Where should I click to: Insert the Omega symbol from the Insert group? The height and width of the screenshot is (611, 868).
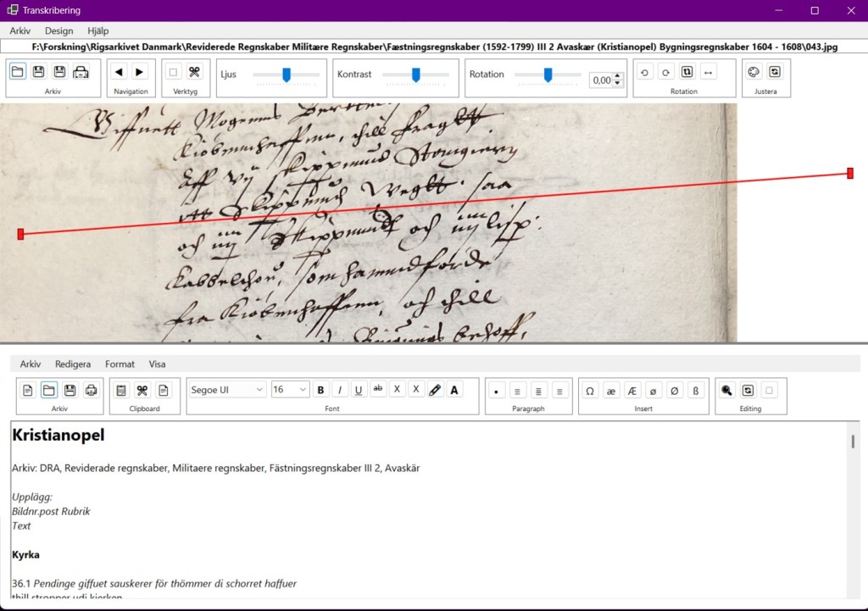click(590, 390)
